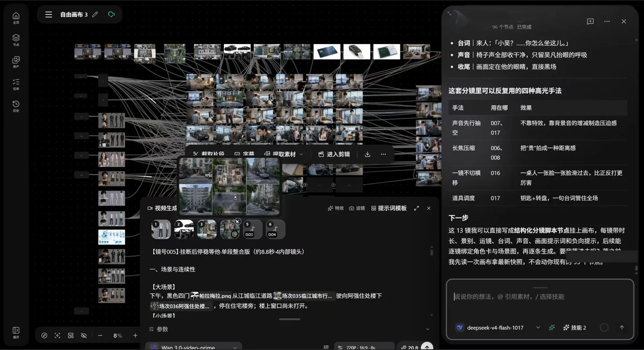Screen dimensions: 644x350
Task: Click the 帕拉梅拉.png reference tag in prompt
Action: (211, 296)
